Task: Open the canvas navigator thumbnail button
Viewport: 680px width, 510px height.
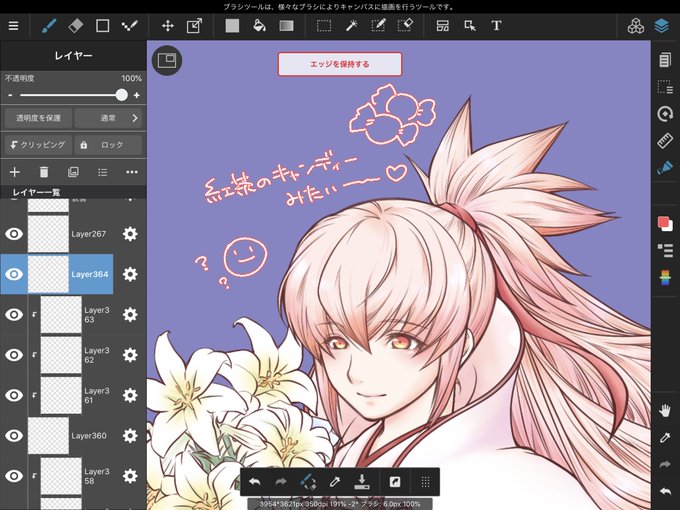Action: (x=167, y=60)
